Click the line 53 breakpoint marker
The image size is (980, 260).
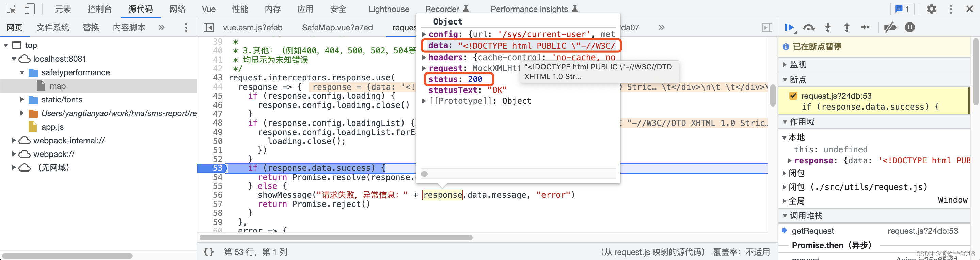coord(212,168)
